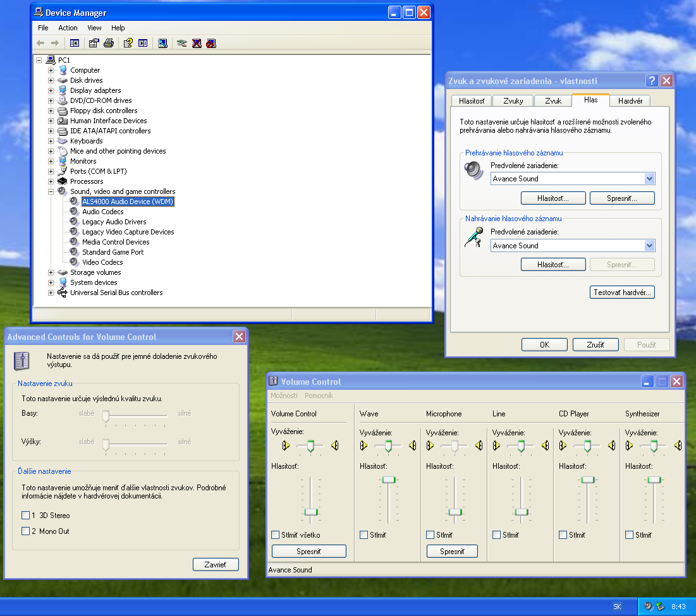Click the Wave volume slider handle

(389, 480)
